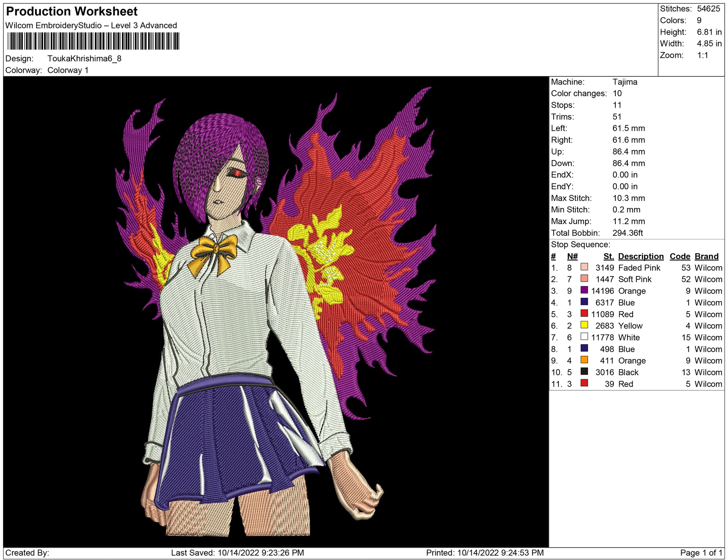This screenshot has height=560, width=728.
Task: Click the St. column header
Action: click(608, 256)
